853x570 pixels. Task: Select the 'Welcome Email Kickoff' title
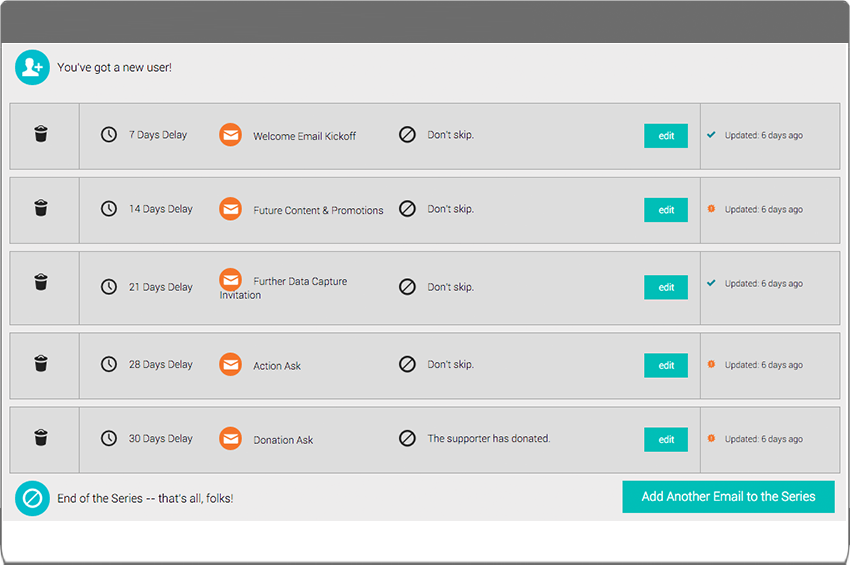[305, 137]
